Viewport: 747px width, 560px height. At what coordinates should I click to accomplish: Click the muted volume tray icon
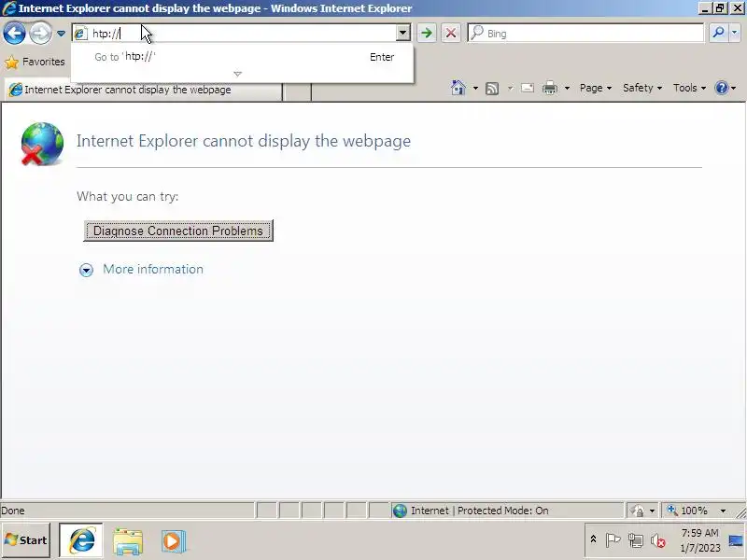pyautogui.click(x=658, y=540)
